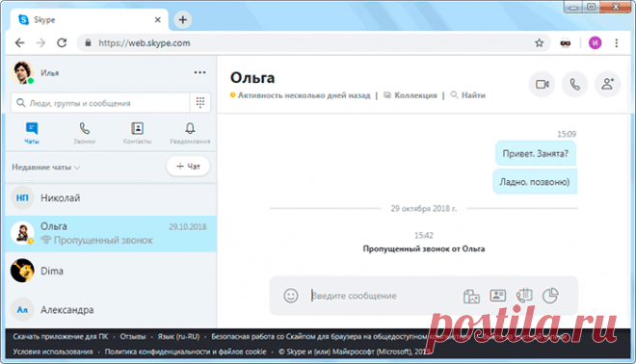Focus the Введите сообщение input field
This screenshot has width=636, height=364.
(384, 296)
